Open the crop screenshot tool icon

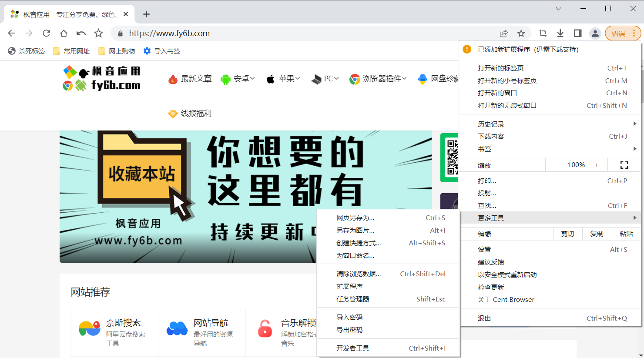click(543, 33)
